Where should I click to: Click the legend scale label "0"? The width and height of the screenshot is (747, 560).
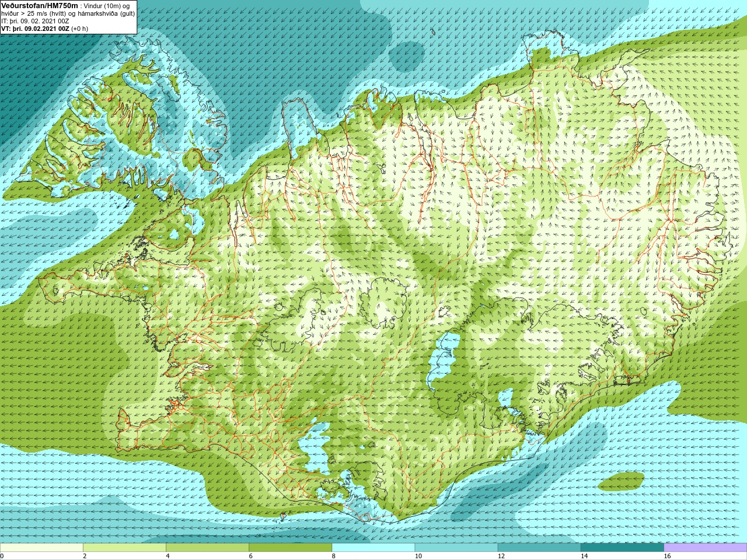click(x=2, y=556)
